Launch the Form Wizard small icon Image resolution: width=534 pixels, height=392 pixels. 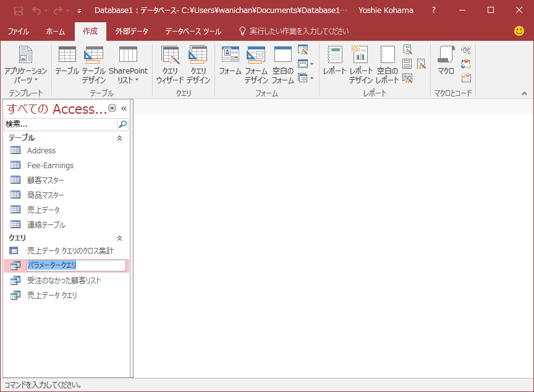303,49
